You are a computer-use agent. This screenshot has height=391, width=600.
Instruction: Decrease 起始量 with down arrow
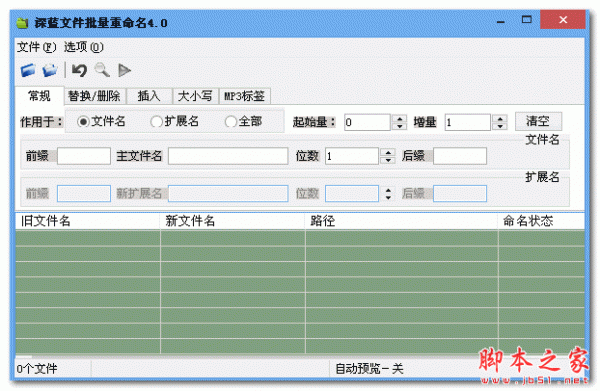coord(399,126)
